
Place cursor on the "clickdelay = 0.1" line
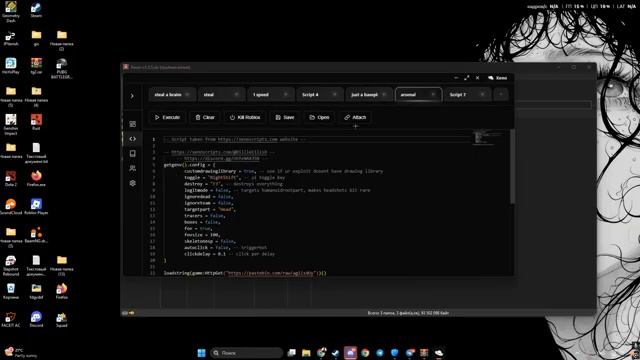(229, 254)
